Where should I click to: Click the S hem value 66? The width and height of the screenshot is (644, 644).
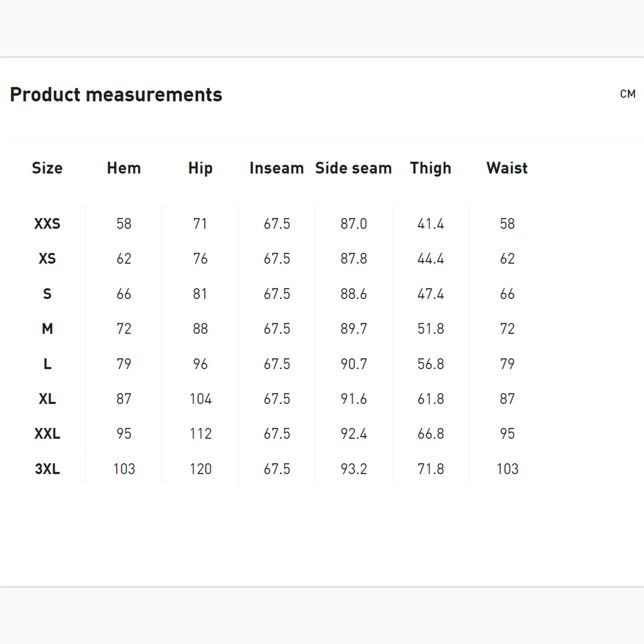pos(124,294)
